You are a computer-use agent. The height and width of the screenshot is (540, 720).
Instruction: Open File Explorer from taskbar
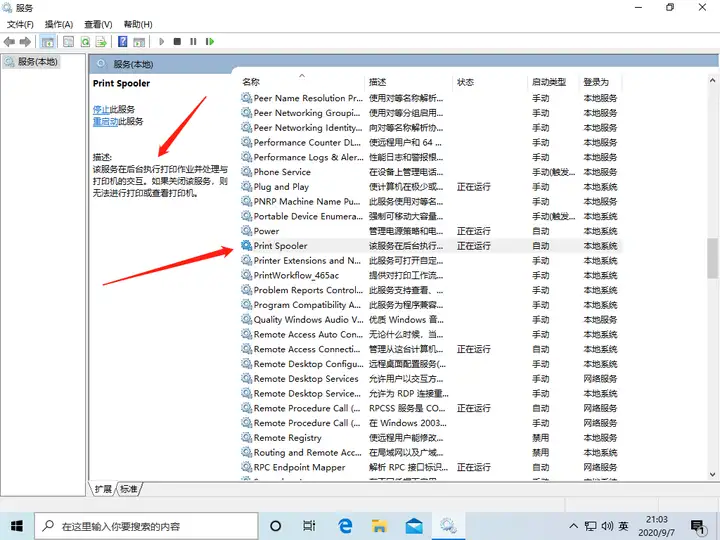coord(379,526)
